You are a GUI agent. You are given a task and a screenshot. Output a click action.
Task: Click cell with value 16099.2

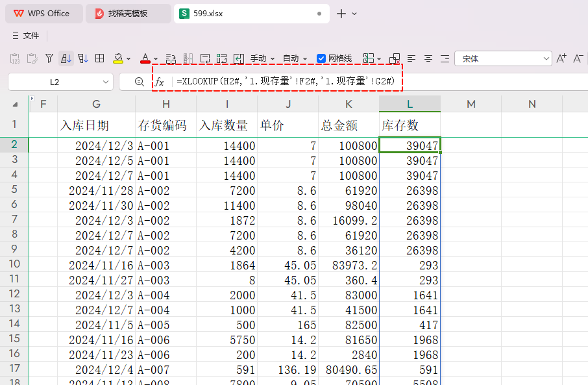[x=349, y=220]
